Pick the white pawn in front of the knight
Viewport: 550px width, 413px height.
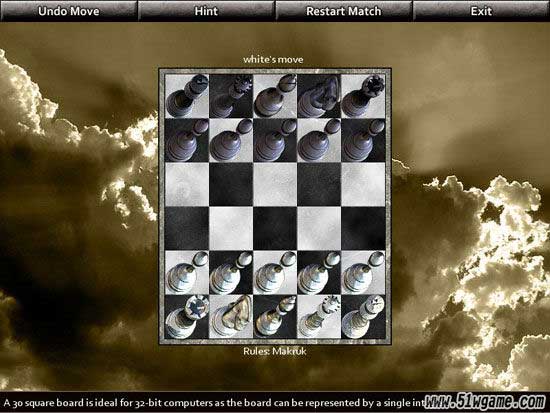(231, 273)
